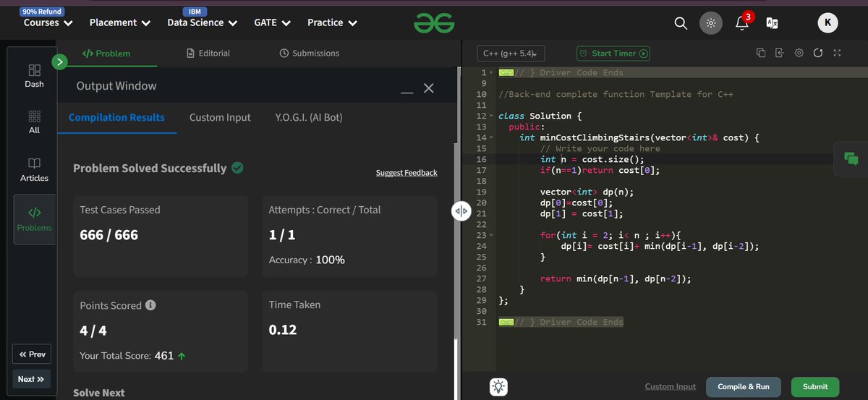Click the panel splitter handle
Image resolution: width=868 pixels, height=400 pixels.
point(461,211)
